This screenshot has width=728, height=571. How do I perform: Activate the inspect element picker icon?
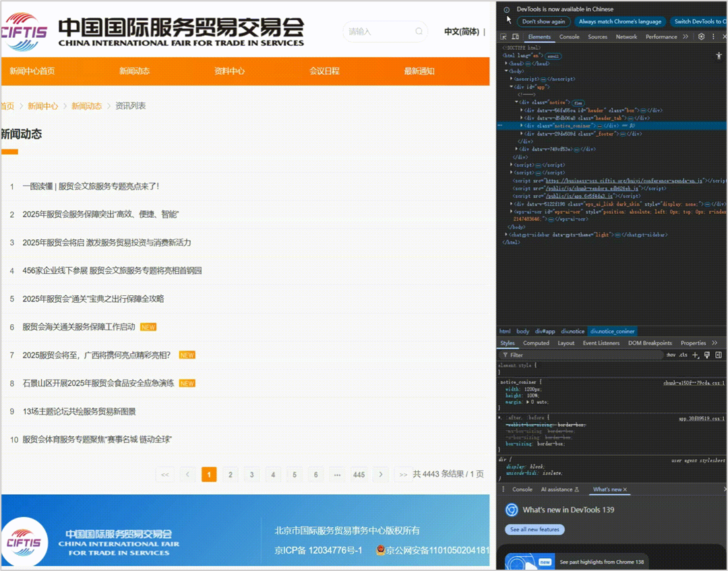[x=504, y=36]
